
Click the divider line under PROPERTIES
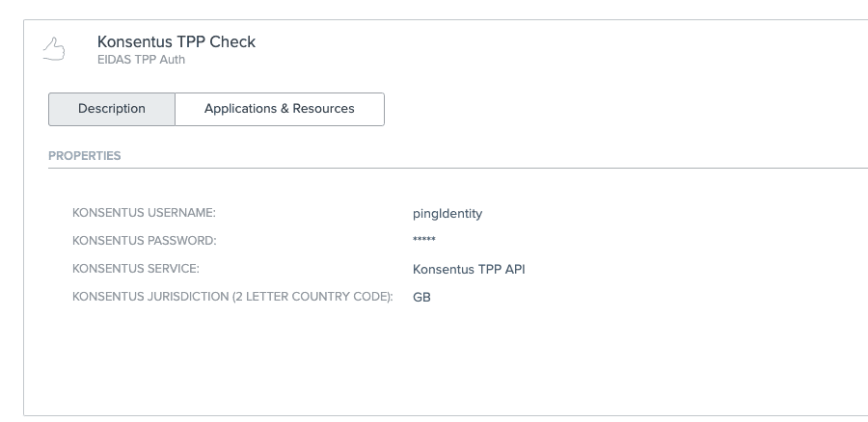click(458, 168)
